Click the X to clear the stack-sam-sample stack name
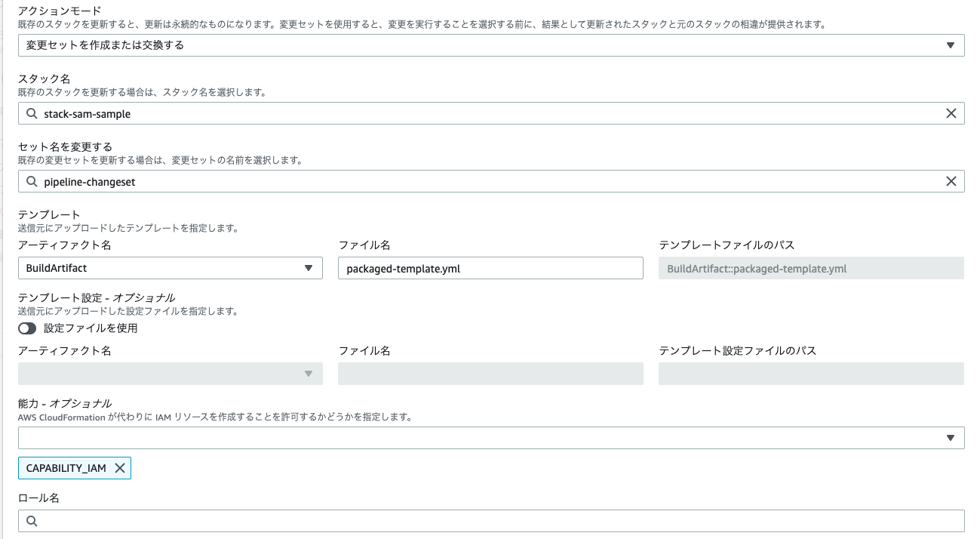Screen dimensions: 980x539 tap(951, 113)
